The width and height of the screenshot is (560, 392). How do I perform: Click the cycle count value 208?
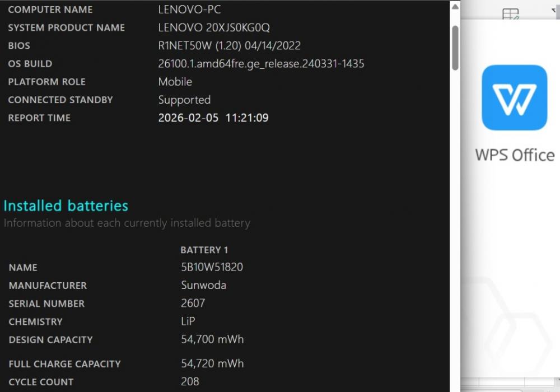pos(190,381)
